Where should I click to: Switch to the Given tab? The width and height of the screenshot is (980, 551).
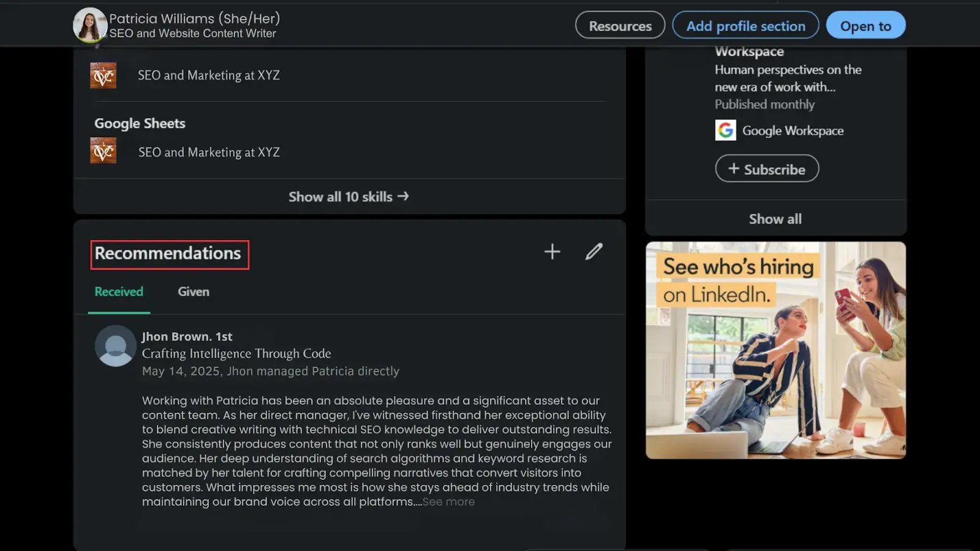point(193,292)
